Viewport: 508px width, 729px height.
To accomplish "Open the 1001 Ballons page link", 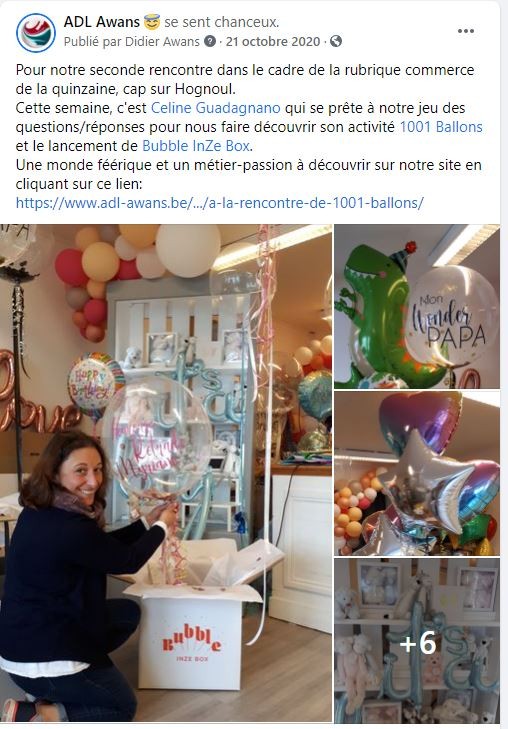I will (x=441, y=127).
